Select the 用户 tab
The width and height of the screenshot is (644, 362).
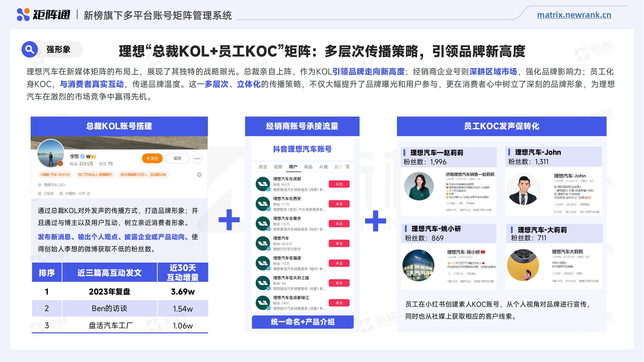tap(293, 167)
